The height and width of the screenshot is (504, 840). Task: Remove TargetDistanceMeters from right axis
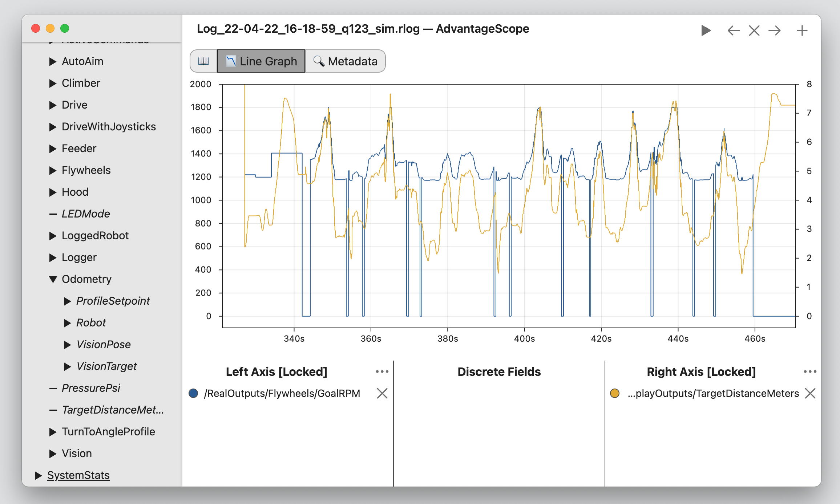[810, 393]
